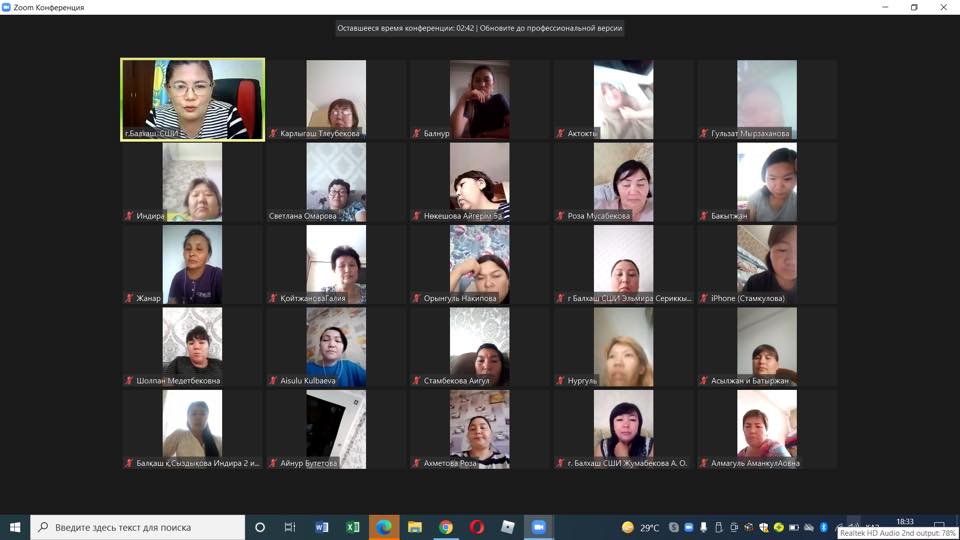The image size is (960, 540).
Task: Select the active speaker г.Балхаш СШИ video
Action: pos(192,99)
